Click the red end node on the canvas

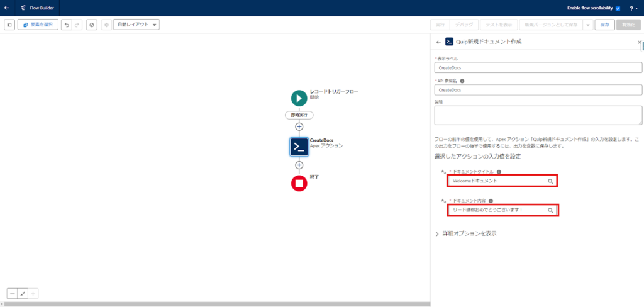pos(299,183)
